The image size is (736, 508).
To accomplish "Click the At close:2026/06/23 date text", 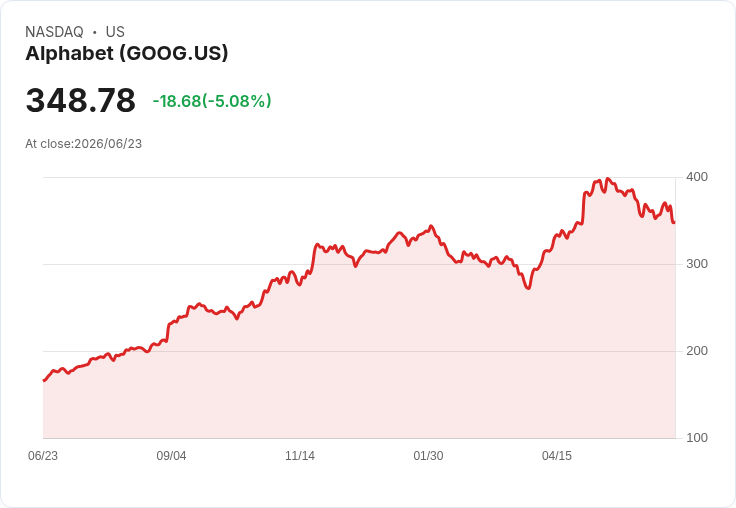I will click(x=84, y=144).
